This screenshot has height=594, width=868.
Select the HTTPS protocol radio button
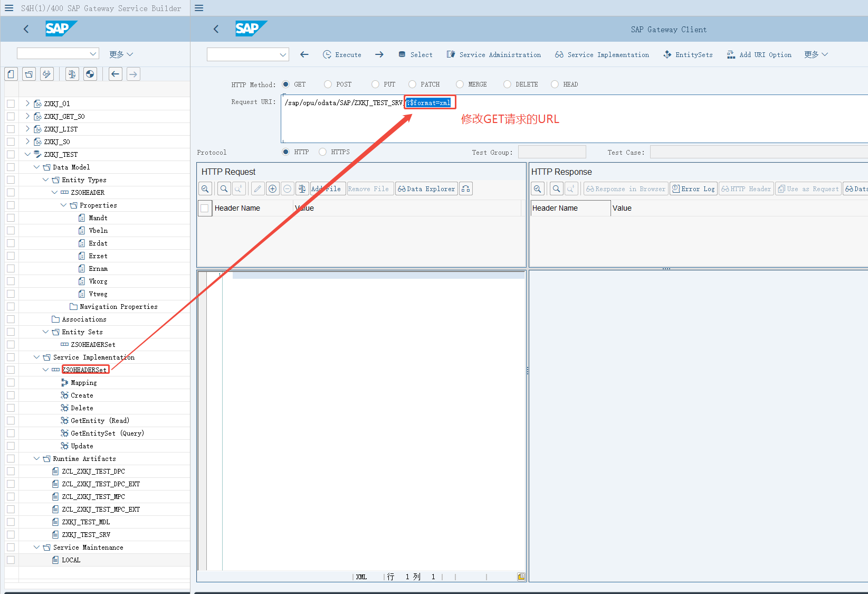coord(322,152)
